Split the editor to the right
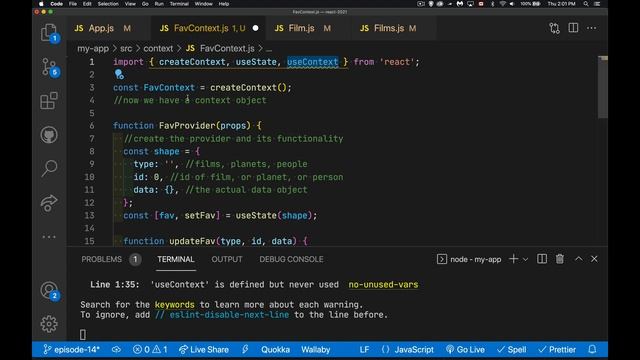The height and width of the screenshot is (360, 640). (573, 28)
